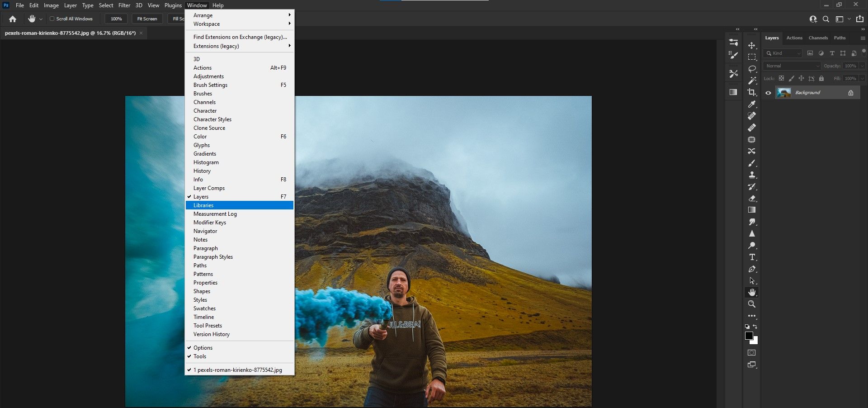Select the Move tool
The height and width of the screenshot is (408, 868).
pyautogui.click(x=752, y=45)
